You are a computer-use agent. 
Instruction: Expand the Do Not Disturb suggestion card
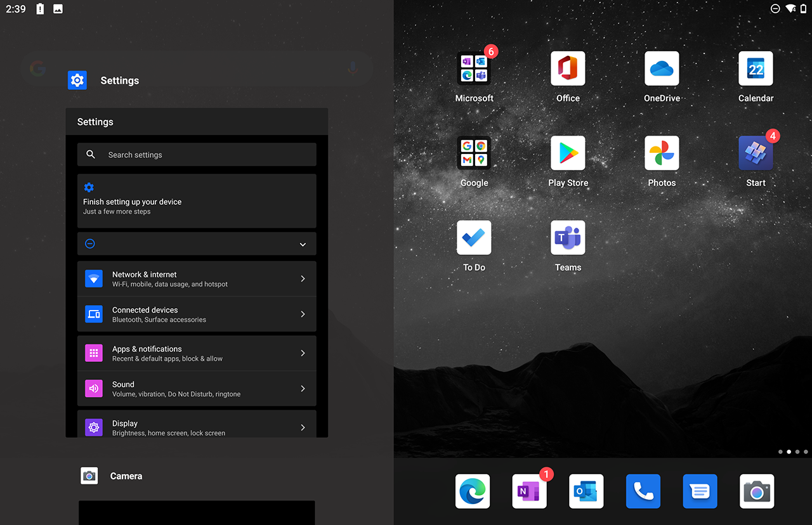point(303,245)
